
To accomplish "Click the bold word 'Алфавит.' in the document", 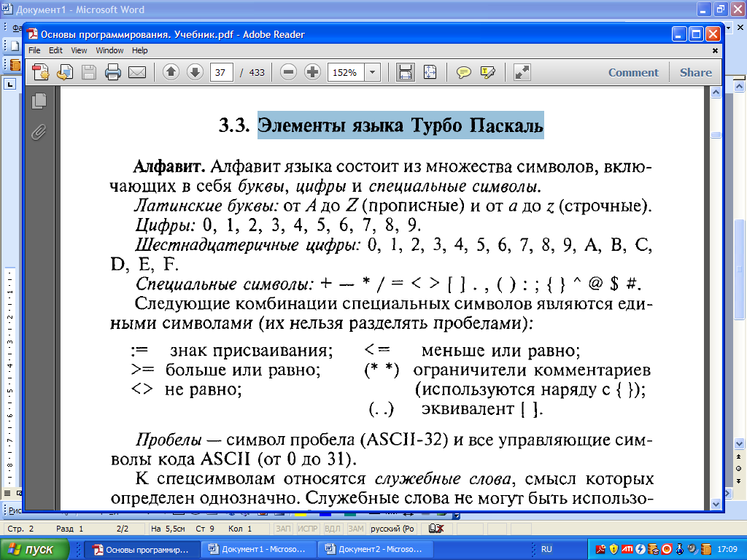I will [169, 167].
